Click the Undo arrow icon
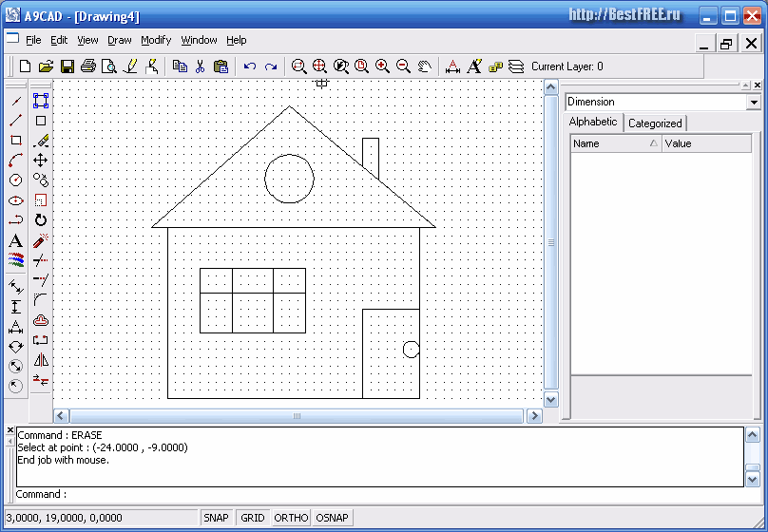The image size is (768, 532). pyautogui.click(x=250, y=66)
